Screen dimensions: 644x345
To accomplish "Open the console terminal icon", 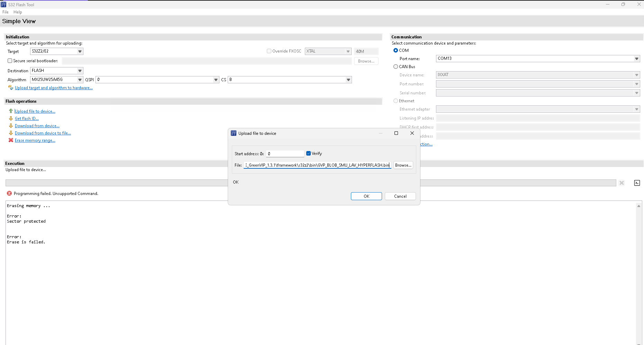I will coord(637,183).
